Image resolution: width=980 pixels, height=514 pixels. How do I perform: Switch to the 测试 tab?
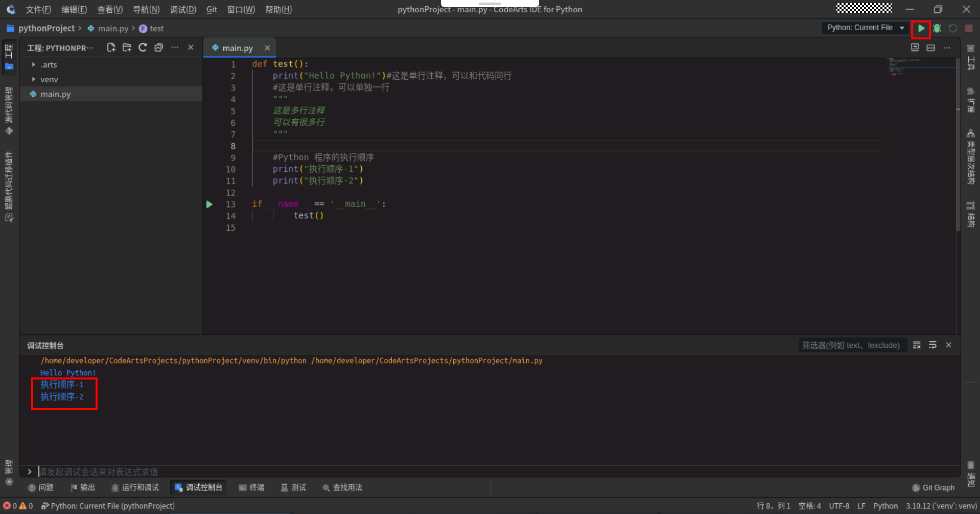click(x=293, y=487)
